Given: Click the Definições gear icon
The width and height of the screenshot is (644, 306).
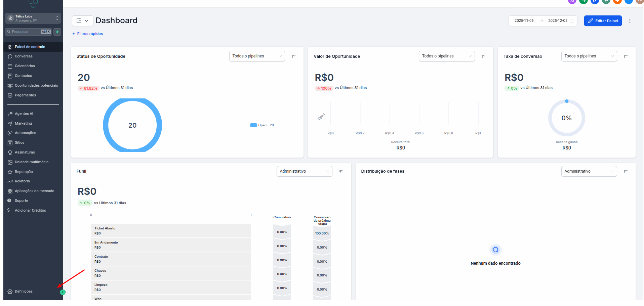Looking at the screenshot, I should pos(10,292).
